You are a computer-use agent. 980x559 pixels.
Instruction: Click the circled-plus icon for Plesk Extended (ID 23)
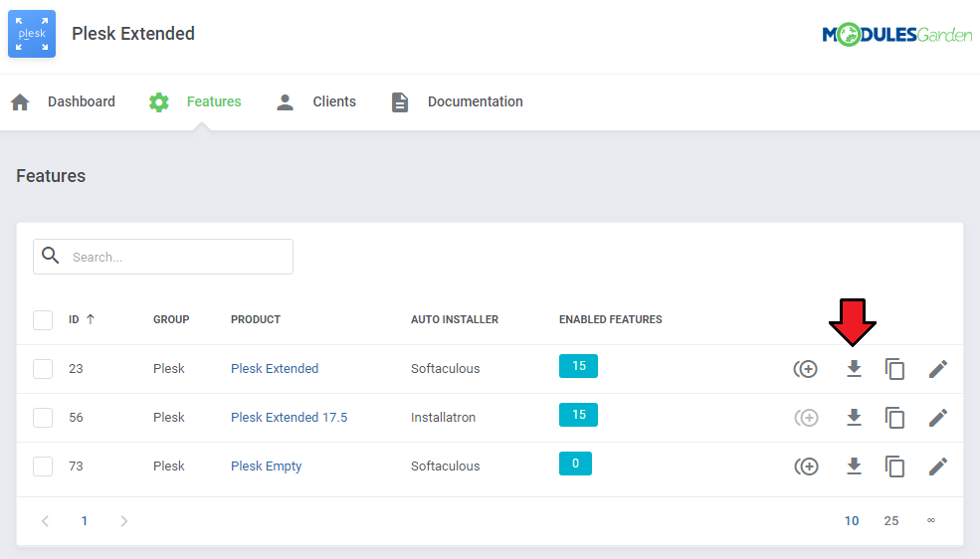pos(806,368)
